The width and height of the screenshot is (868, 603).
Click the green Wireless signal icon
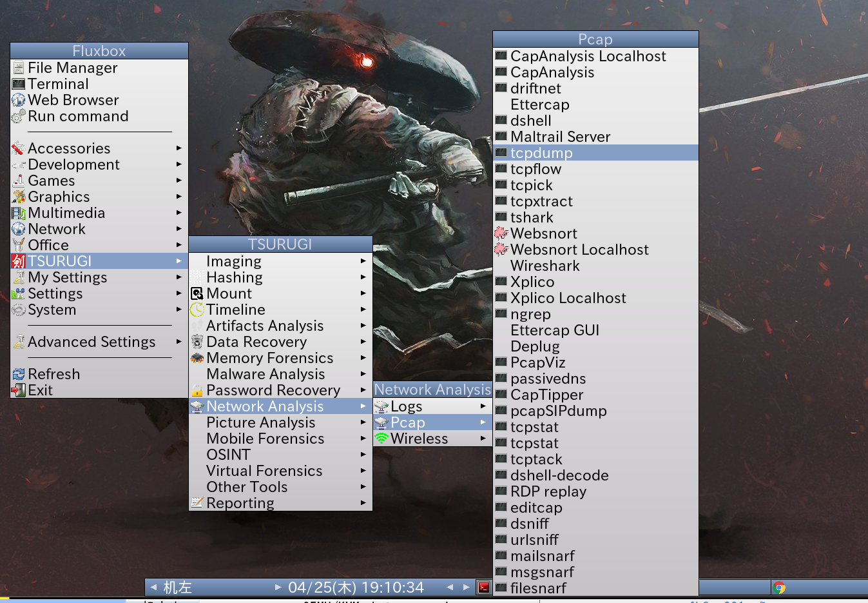tap(381, 439)
